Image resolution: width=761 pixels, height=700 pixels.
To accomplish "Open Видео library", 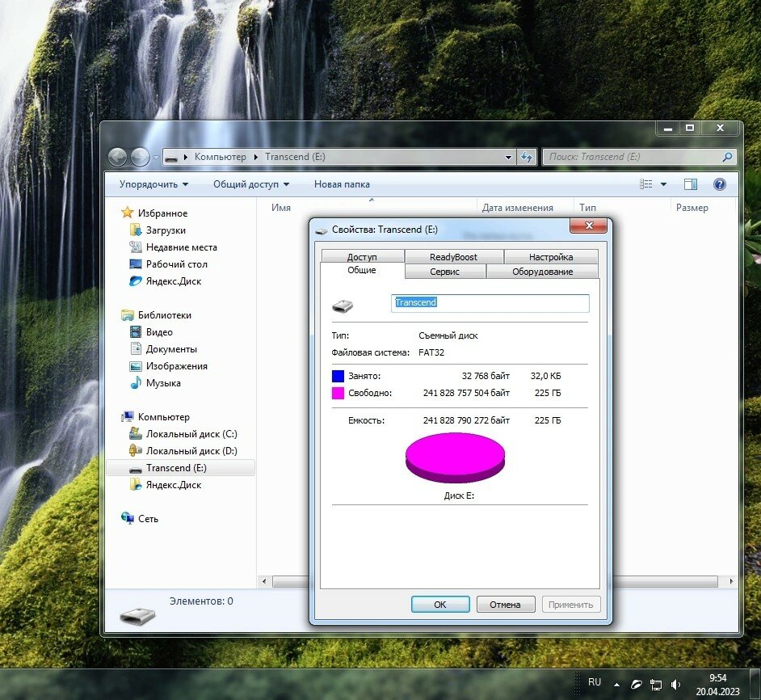I will [x=159, y=332].
